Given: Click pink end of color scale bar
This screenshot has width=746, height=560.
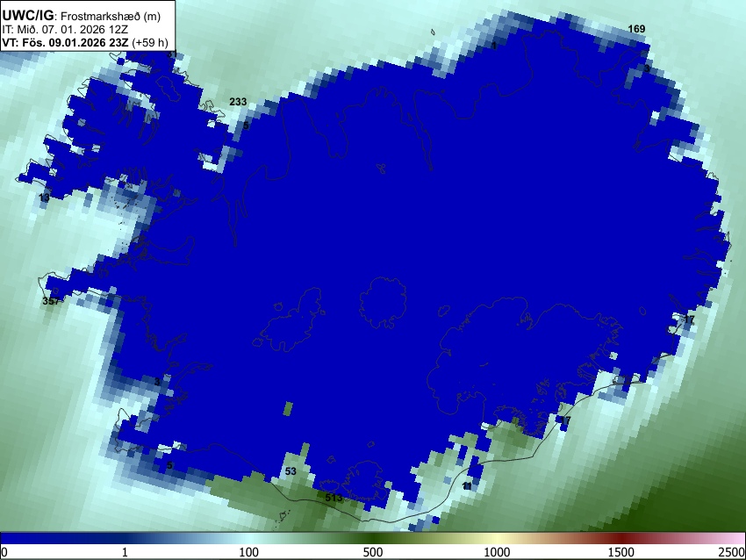Looking at the screenshot, I should pos(739,538).
